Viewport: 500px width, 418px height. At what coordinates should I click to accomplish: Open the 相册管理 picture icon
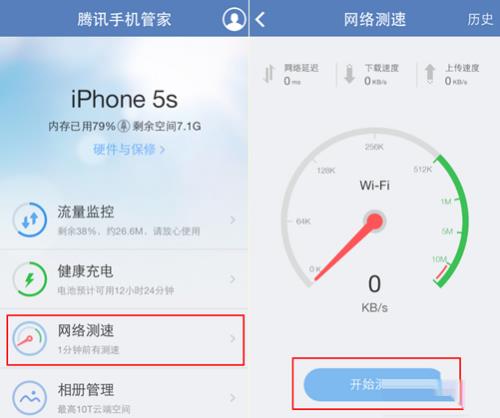(30, 398)
